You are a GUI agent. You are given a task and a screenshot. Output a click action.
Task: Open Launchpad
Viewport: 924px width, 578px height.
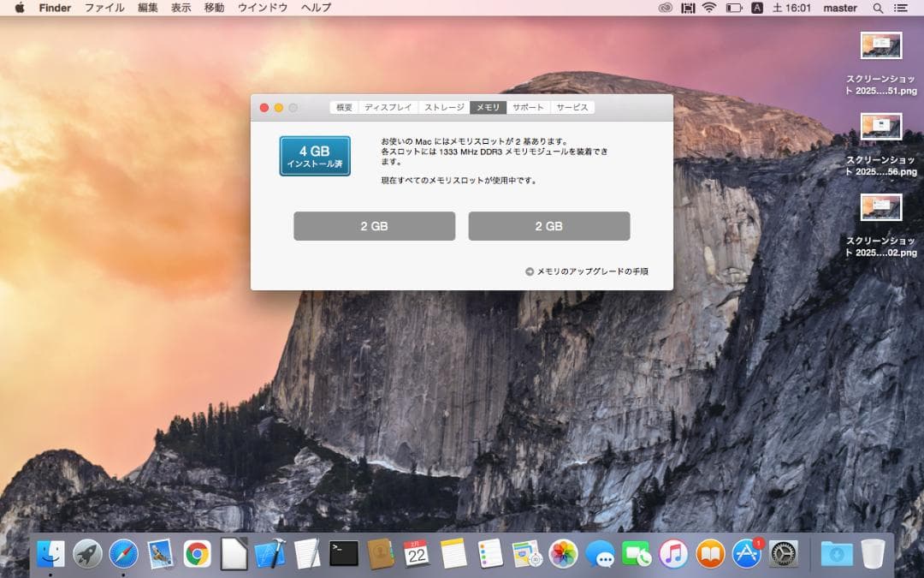(86, 555)
